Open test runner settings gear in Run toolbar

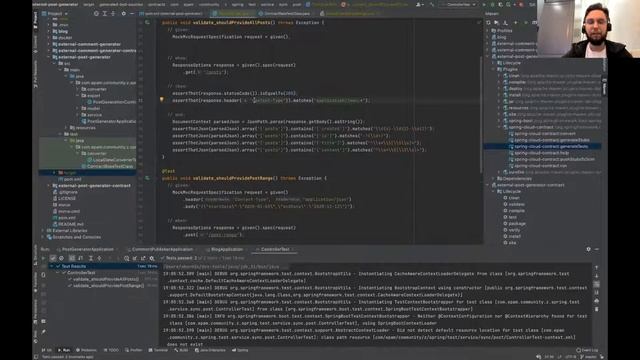(x=152, y=258)
